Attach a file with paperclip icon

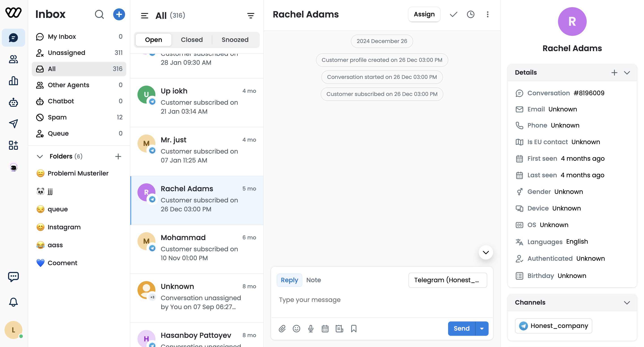(x=282, y=328)
